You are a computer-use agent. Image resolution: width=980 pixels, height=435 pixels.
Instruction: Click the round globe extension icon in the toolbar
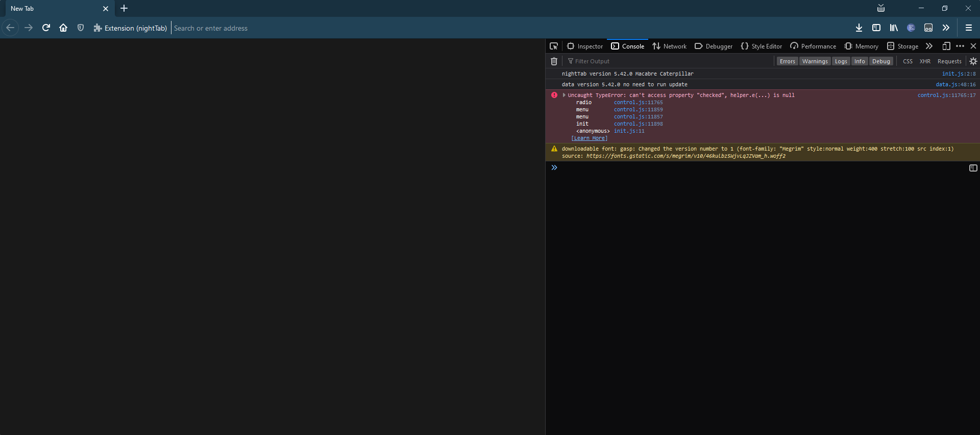pos(911,28)
